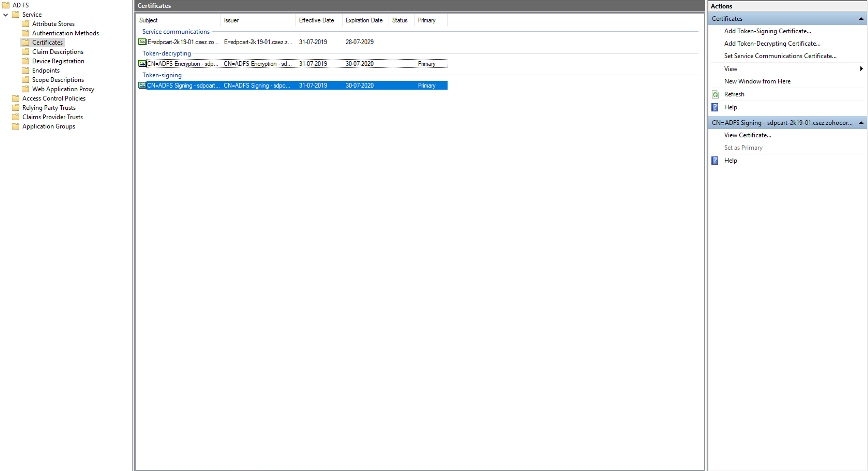
Task: Collapse the Service tree node
Action: (6, 15)
